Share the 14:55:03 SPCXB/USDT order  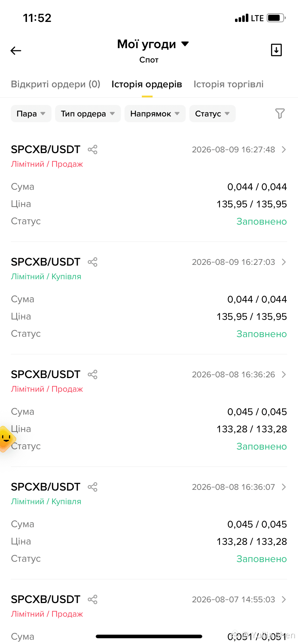coord(92,599)
